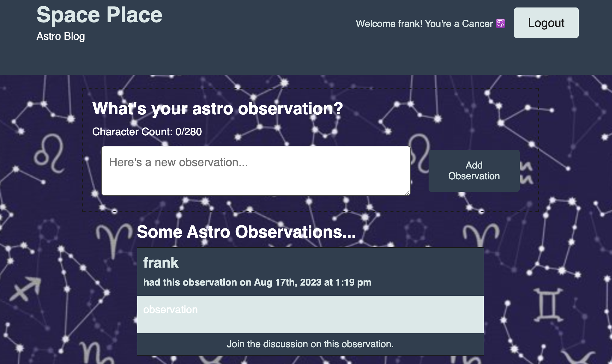Click the Cancer zodiac emoji in header
The height and width of the screenshot is (364, 612).
coord(500,23)
